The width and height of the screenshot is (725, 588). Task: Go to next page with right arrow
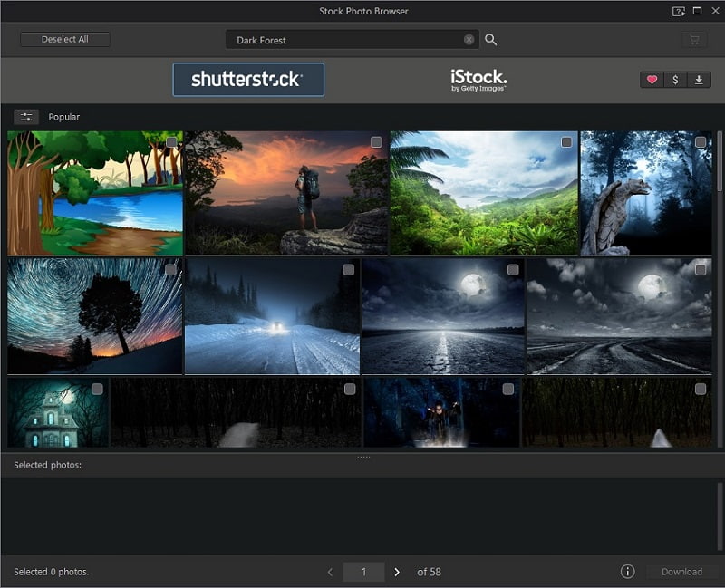point(397,572)
